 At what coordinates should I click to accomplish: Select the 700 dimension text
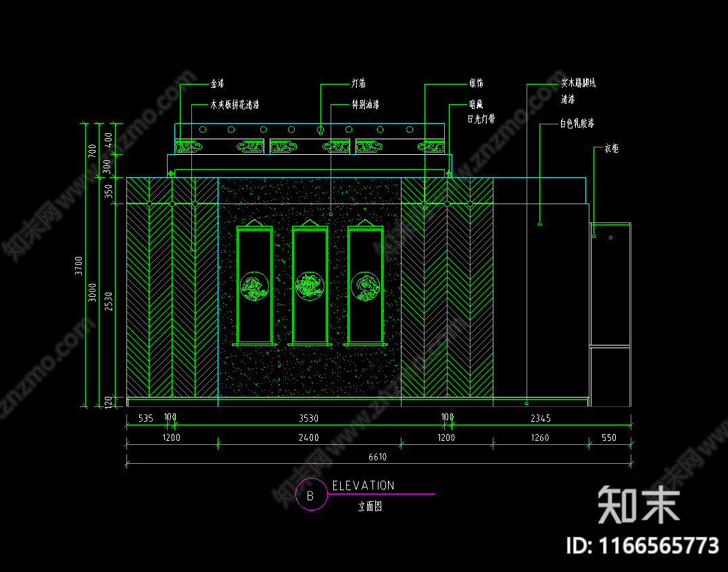click(93, 151)
